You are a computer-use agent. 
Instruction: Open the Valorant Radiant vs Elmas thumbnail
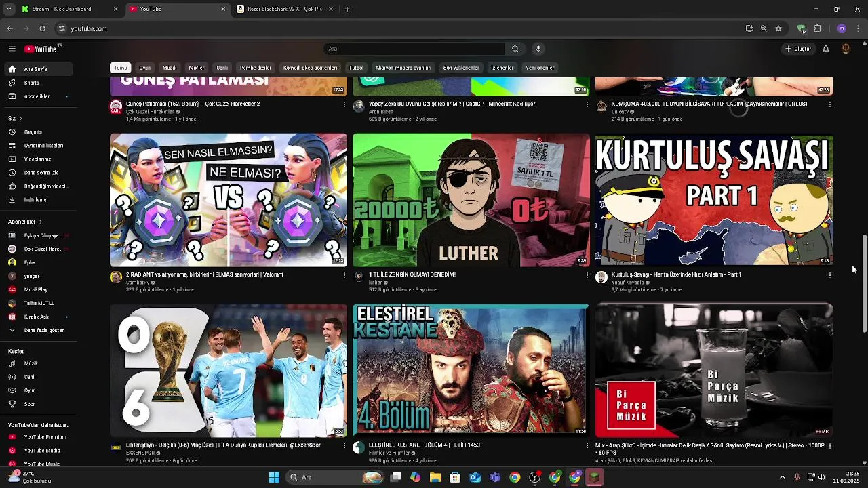[x=229, y=200]
